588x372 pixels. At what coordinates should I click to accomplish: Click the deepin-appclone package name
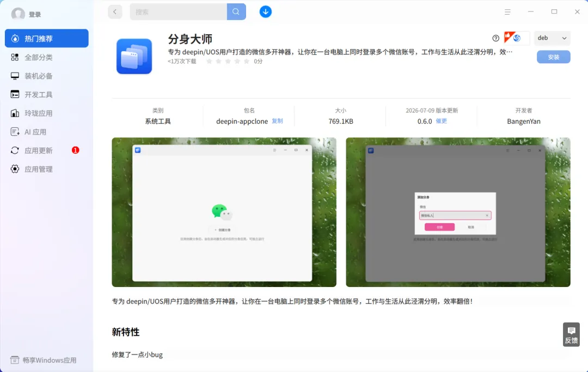(x=242, y=121)
